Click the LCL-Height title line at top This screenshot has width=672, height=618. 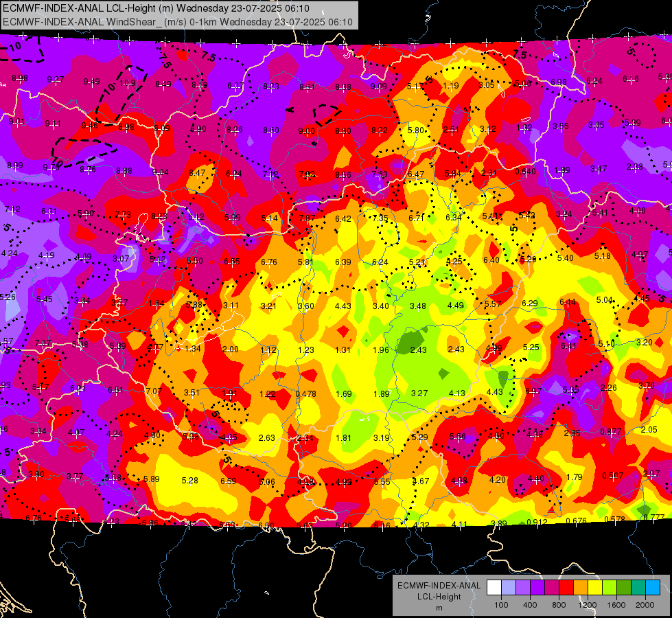click(156, 8)
